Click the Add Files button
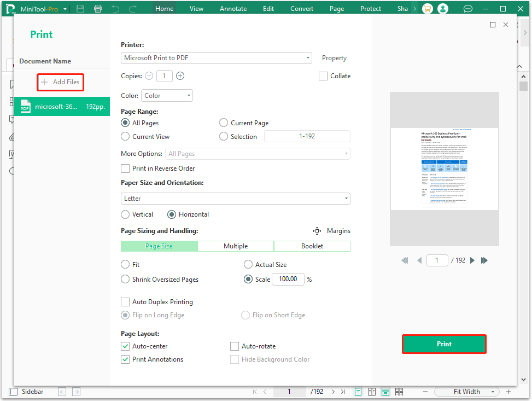This screenshot has width=532, height=401. tap(60, 82)
